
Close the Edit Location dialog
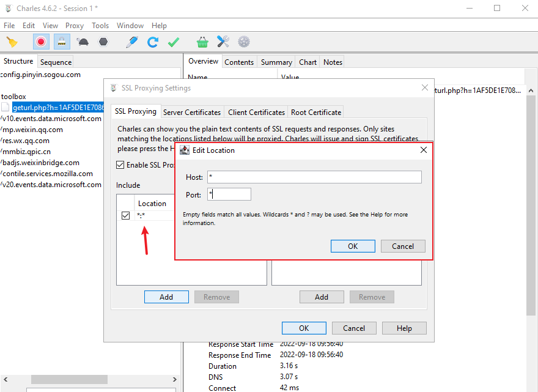[424, 150]
